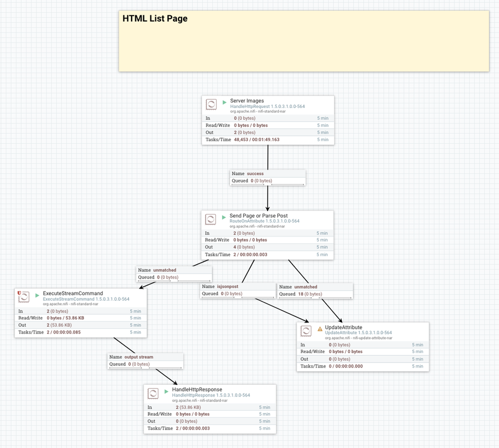This screenshot has height=448, width=499.
Task: Click the green run indicator on Send Page or Parse Post
Action: [x=224, y=217]
